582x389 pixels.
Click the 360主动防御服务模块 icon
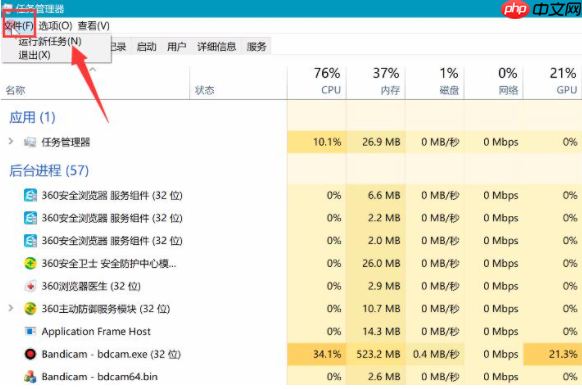(x=30, y=309)
